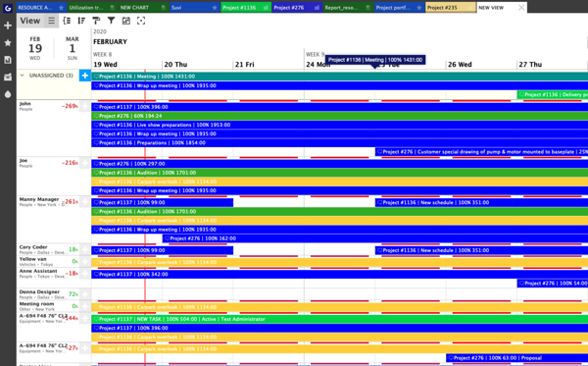588x366 pixels.
Task: Click the icon on the NEW CHART tab
Action: [163, 8]
